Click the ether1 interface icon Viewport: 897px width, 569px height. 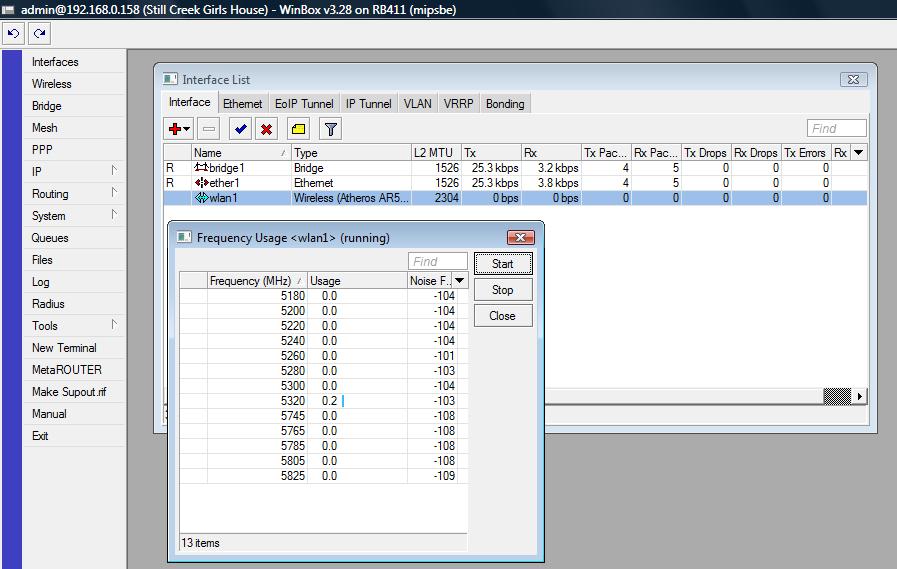201,182
